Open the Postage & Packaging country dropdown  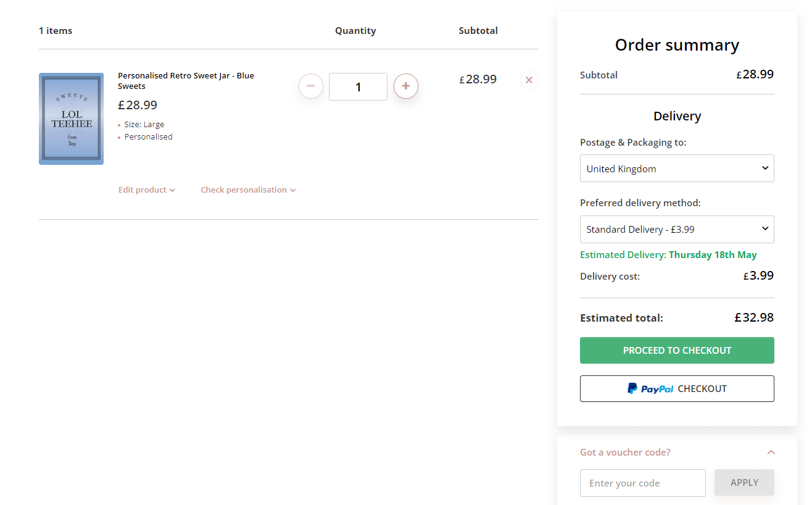pos(677,168)
